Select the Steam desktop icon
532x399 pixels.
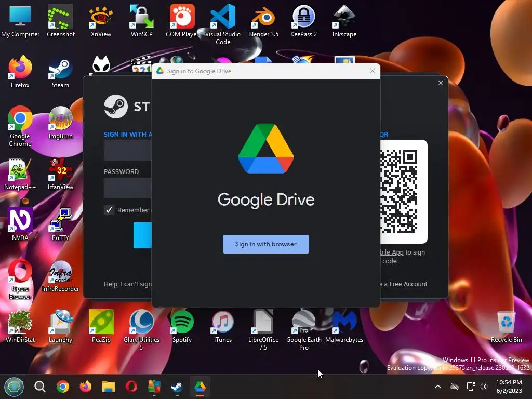60,72
